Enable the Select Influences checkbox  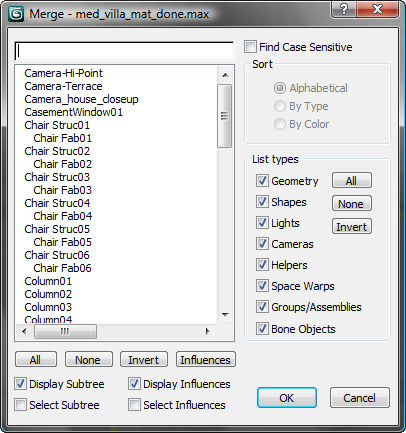(x=134, y=405)
